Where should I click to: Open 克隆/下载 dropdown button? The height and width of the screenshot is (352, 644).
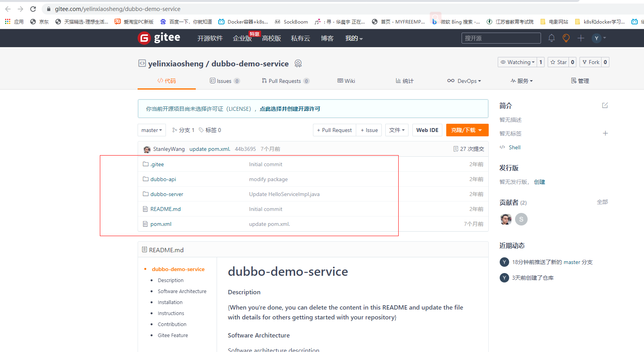click(x=467, y=130)
